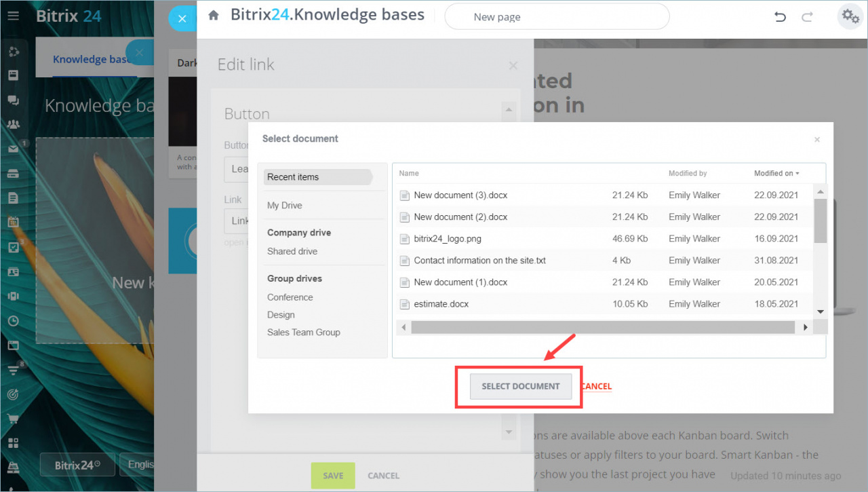
Task: Open the document page icon in sidebar
Action: pyautogui.click(x=13, y=198)
